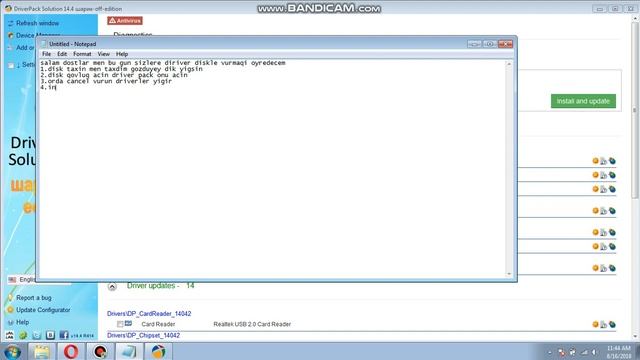
Task: Open Notepad Edit menu
Action: (x=62, y=54)
